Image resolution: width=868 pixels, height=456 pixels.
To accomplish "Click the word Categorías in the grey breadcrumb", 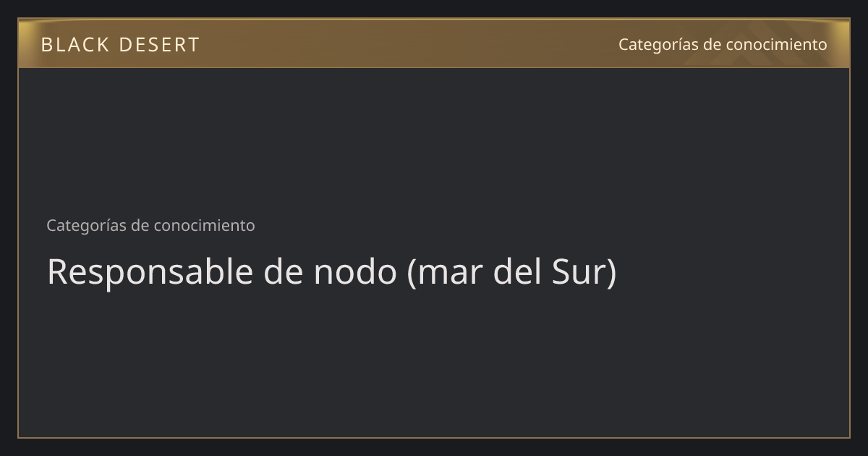I will (x=87, y=225).
